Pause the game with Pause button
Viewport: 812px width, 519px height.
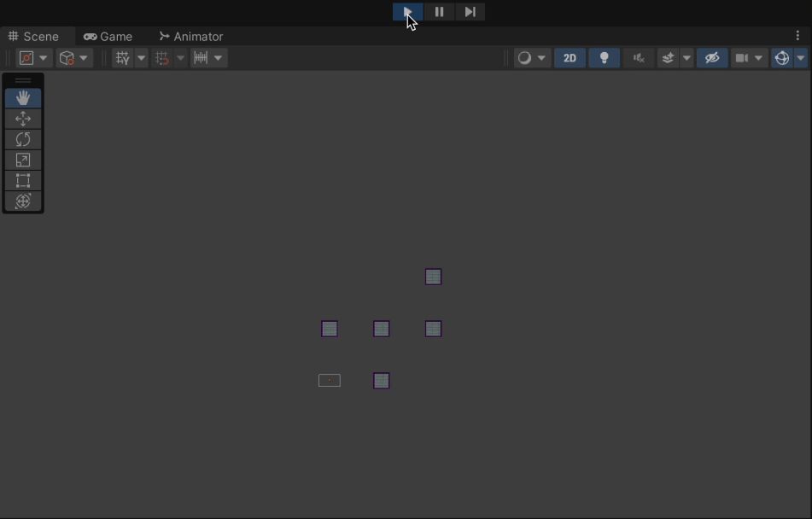coord(439,12)
